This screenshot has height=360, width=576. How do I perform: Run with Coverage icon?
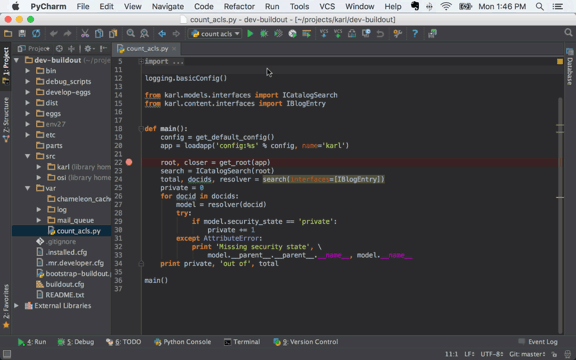click(278, 34)
